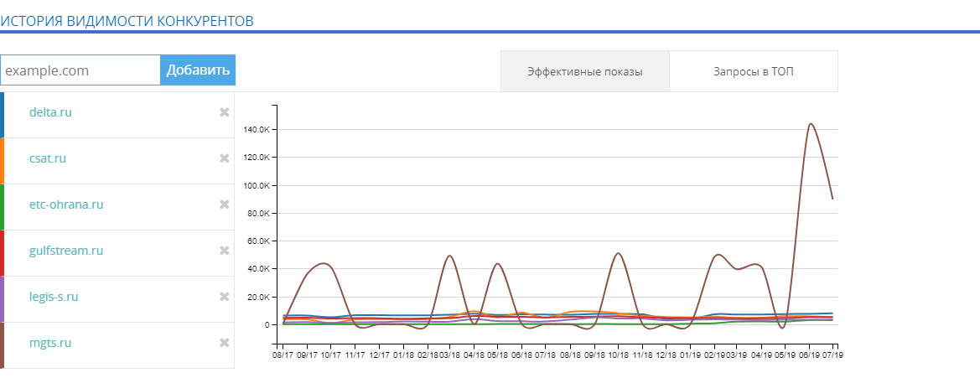Remove csat.ru using the X icon
This screenshot has width=980, height=378.
(224, 158)
